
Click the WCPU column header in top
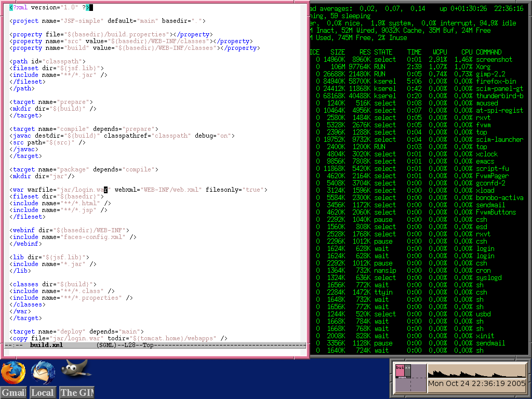click(x=440, y=52)
